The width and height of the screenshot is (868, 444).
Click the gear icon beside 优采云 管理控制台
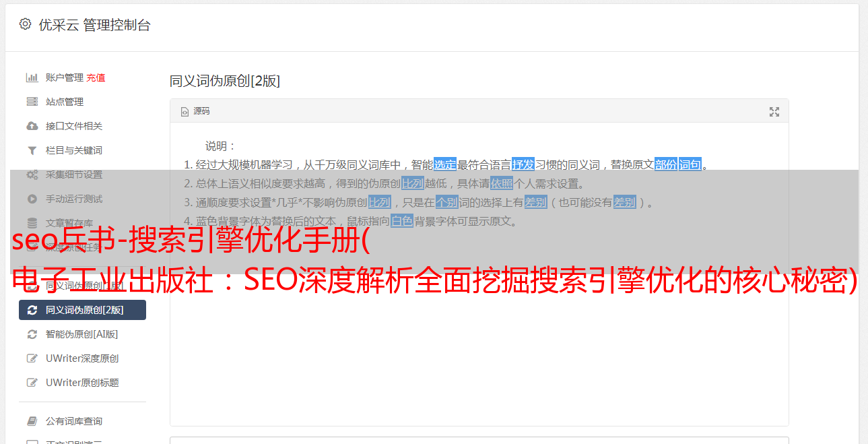click(x=25, y=25)
